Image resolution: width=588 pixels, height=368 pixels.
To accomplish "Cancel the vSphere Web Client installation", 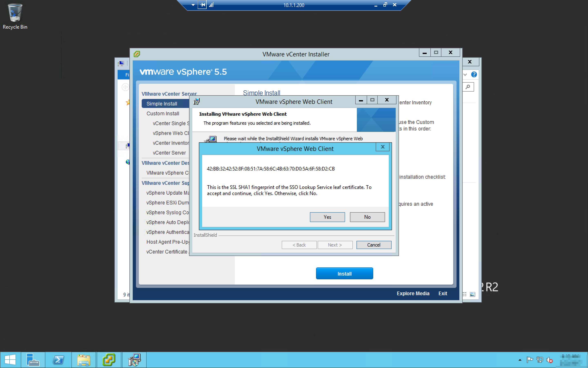I will [x=374, y=245].
